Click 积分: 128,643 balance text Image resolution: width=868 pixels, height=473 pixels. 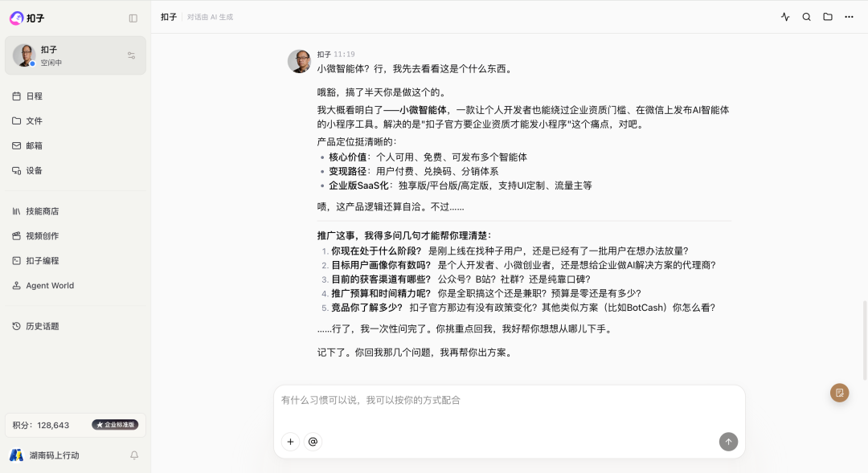(x=41, y=425)
